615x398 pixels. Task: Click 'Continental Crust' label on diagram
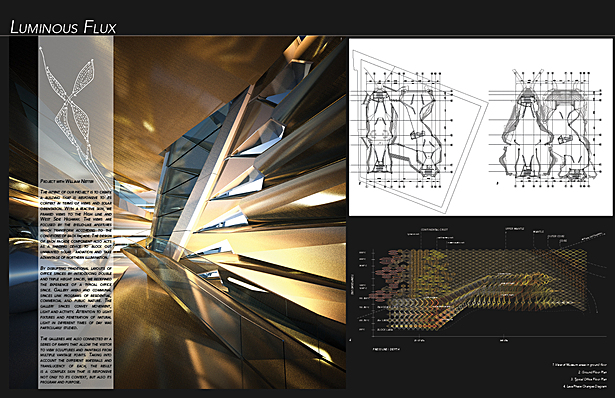point(434,229)
